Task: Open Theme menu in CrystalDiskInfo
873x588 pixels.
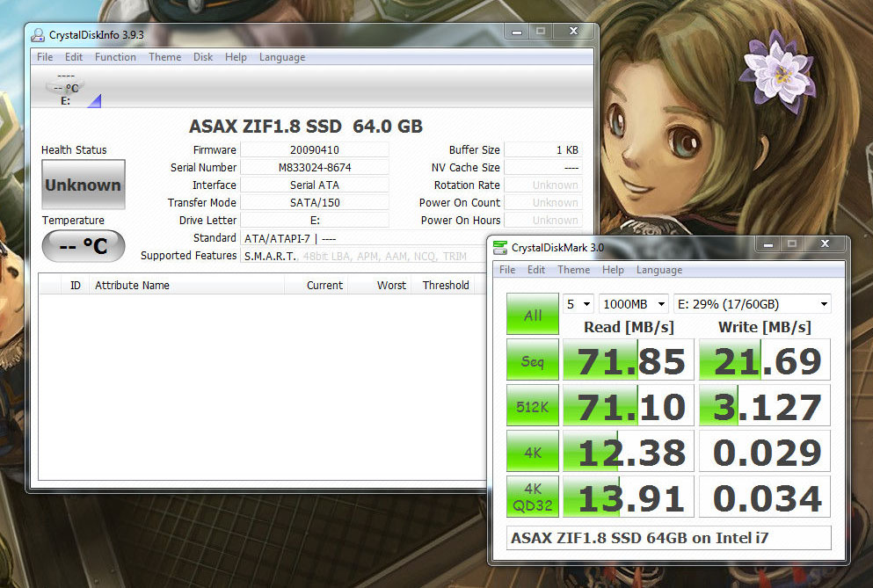Action: [x=164, y=57]
